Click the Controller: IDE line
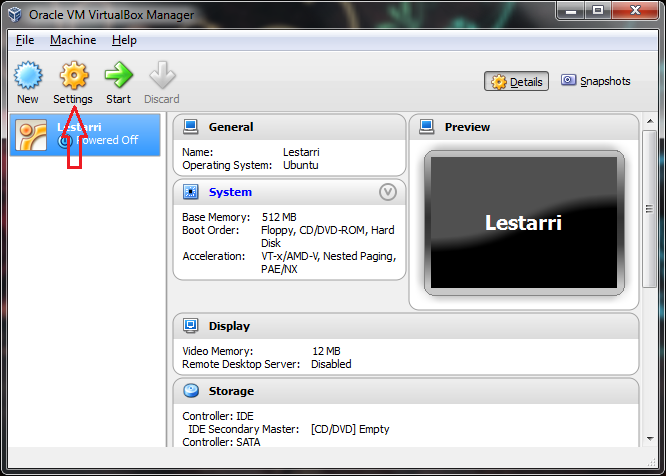Viewport: 666px width, 476px height. click(218, 416)
